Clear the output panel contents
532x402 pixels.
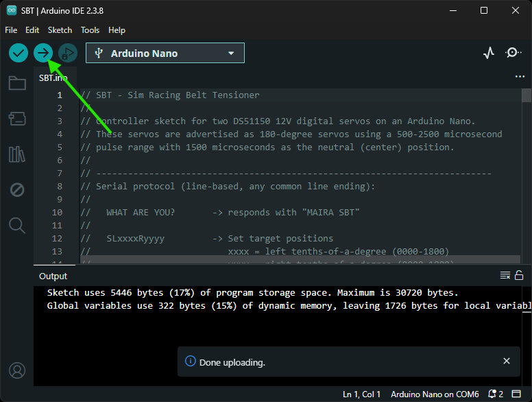tap(505, 276)
